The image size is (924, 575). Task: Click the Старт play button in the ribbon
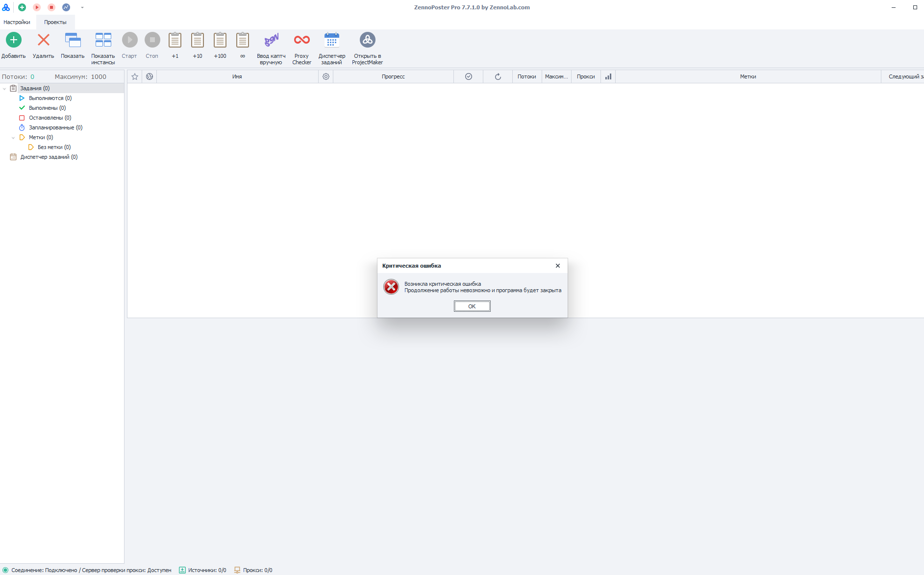(130, 40)
